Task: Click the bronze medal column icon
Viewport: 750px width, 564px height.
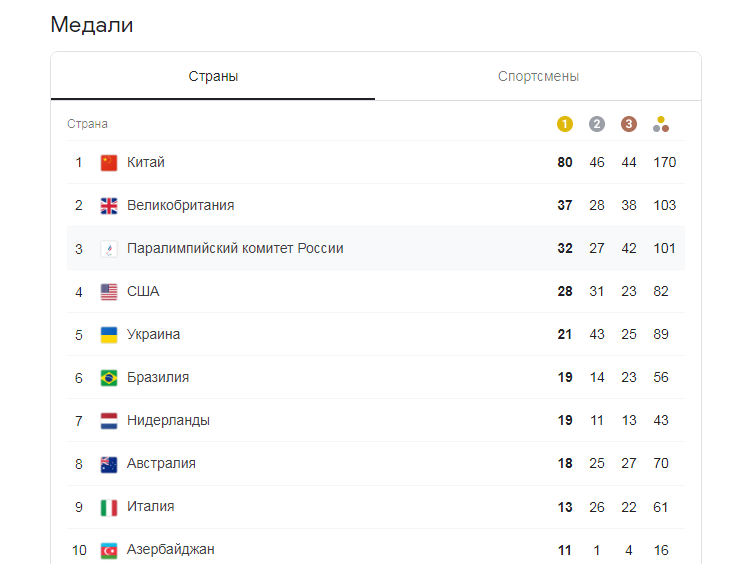Action: click(x=629, y=124)
